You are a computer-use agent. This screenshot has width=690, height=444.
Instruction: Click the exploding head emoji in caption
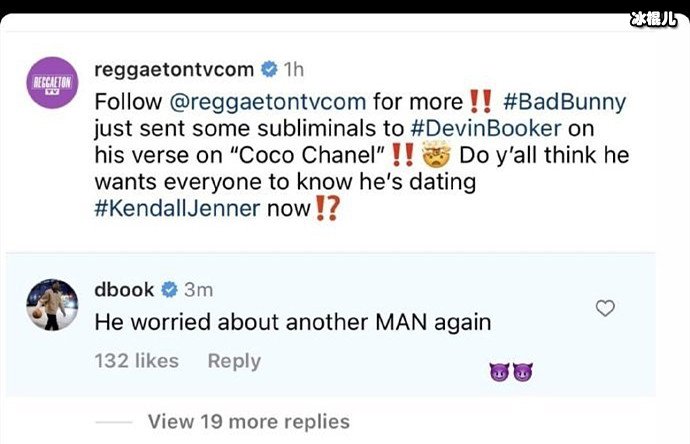point(433,155)
